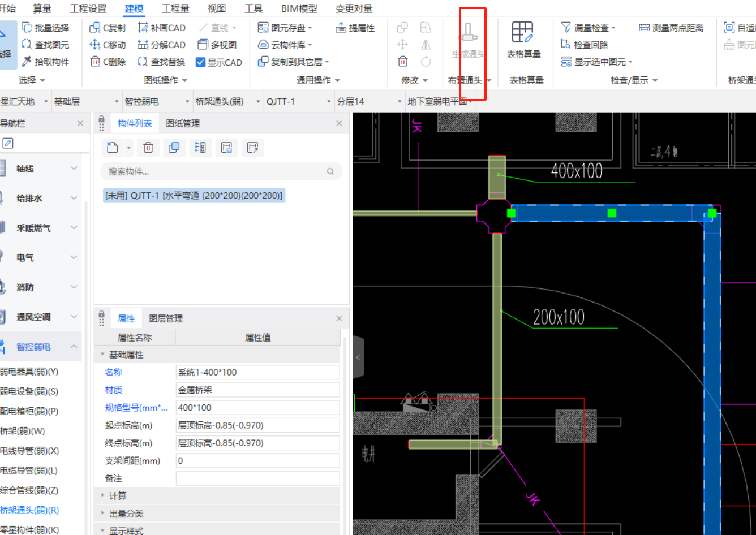Image resolution: width=756 pixels, height=535 pixels.
Task: Click the 生成通头 generate fitting tool
Action: 468,41
